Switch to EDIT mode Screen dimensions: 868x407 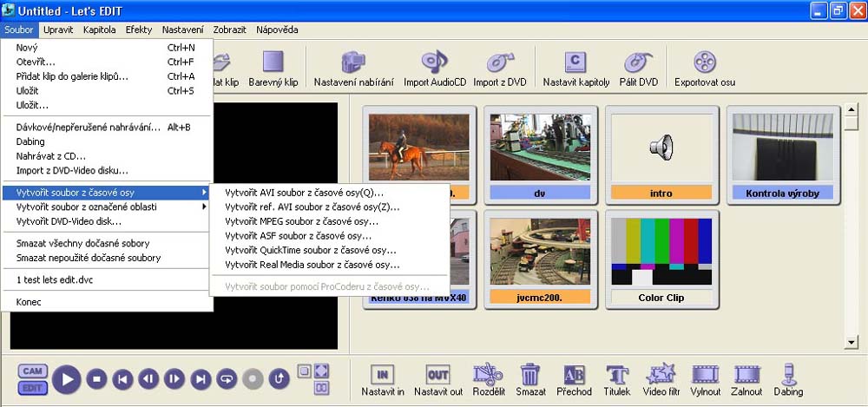[x=32, y=387]
